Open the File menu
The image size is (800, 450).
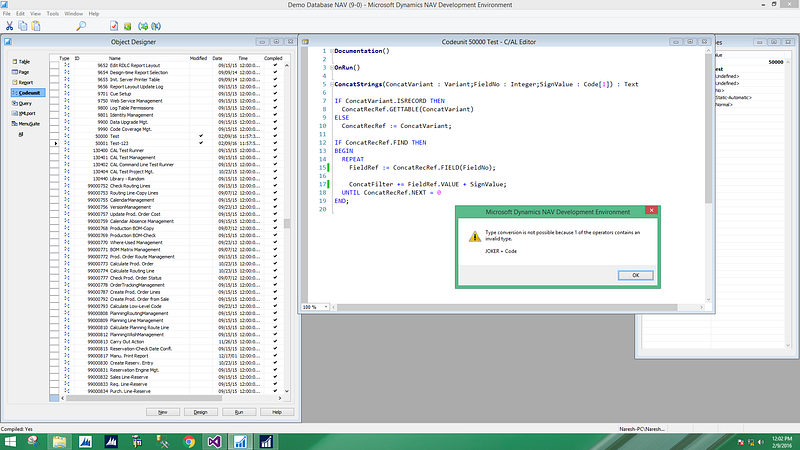coord(7,14)
